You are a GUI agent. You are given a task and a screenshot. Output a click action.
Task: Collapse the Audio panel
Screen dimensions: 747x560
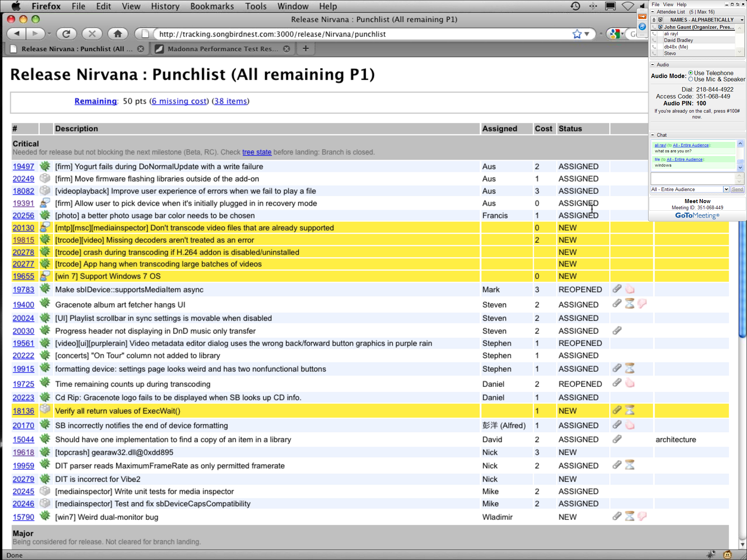653,65
